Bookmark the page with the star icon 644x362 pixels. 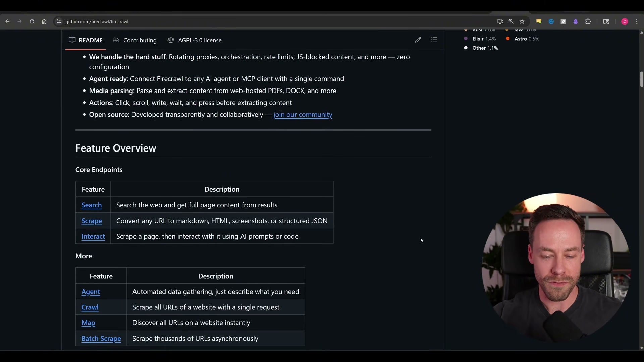point(522,21)
